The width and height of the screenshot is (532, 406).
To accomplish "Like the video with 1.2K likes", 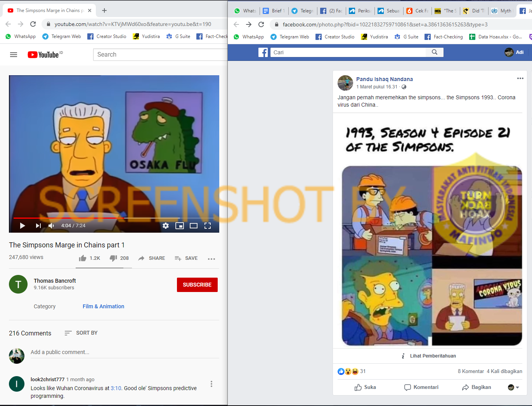I will pyautogui.click(x=89, y=258).
